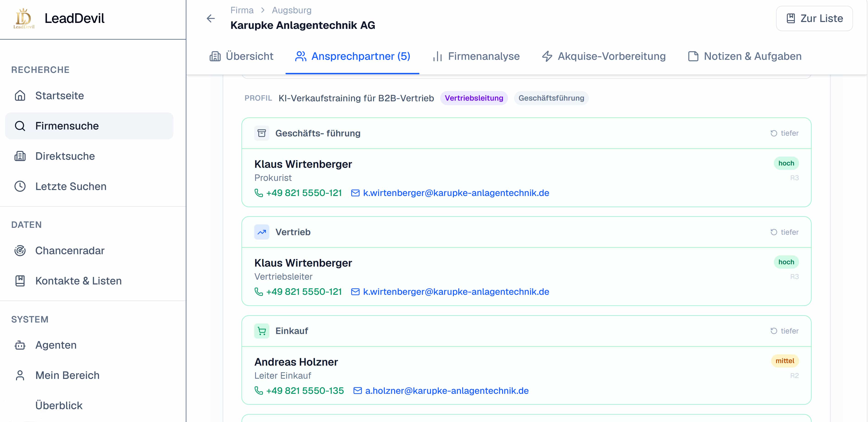Click the LeadDevil logo icon

(x=24, y=19)
